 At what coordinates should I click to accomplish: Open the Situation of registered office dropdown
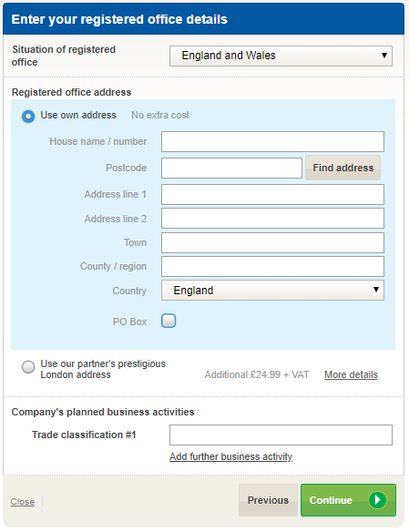click(281, 56)
